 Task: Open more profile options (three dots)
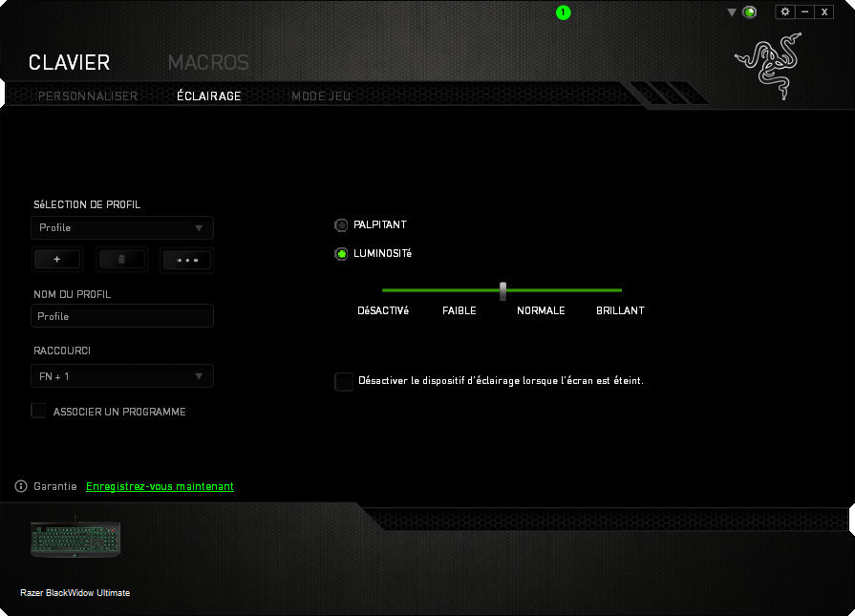(x=187, y=259)
